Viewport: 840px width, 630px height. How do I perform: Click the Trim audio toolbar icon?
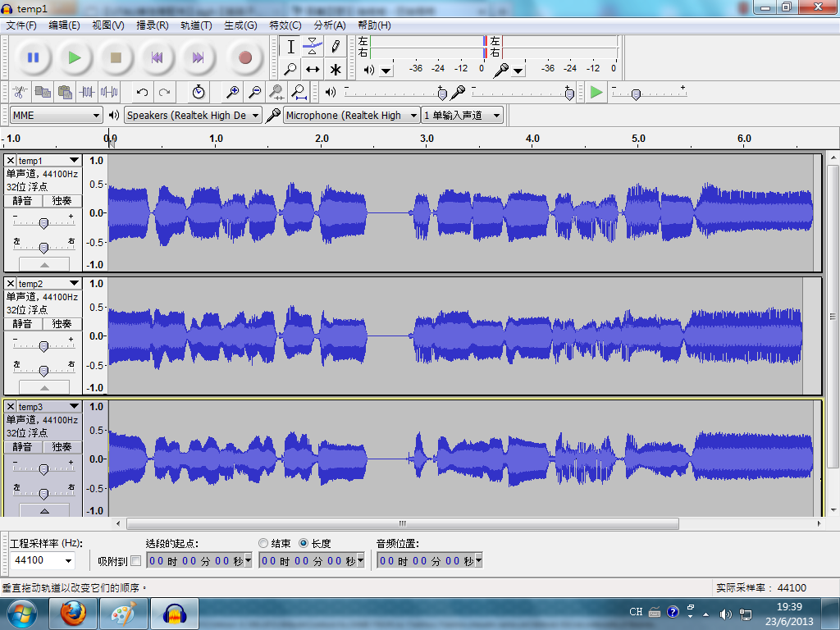pyautogui.click(x=87, y=92)
